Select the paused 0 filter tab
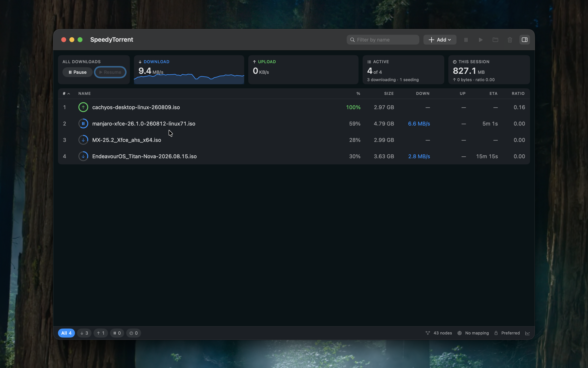 tap(117, 333)
